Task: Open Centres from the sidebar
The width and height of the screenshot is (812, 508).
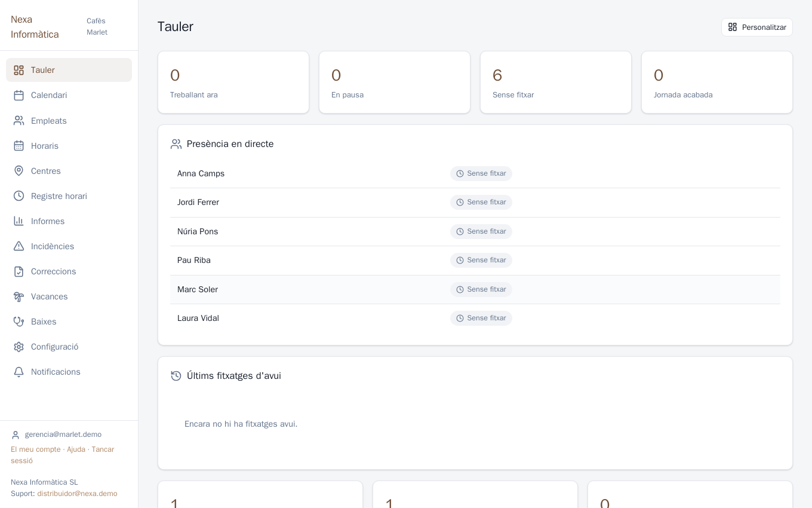Action: 69,171
